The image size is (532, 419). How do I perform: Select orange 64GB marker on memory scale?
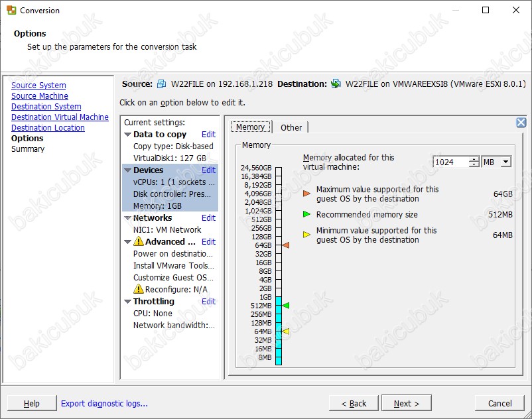coord(286,245)
